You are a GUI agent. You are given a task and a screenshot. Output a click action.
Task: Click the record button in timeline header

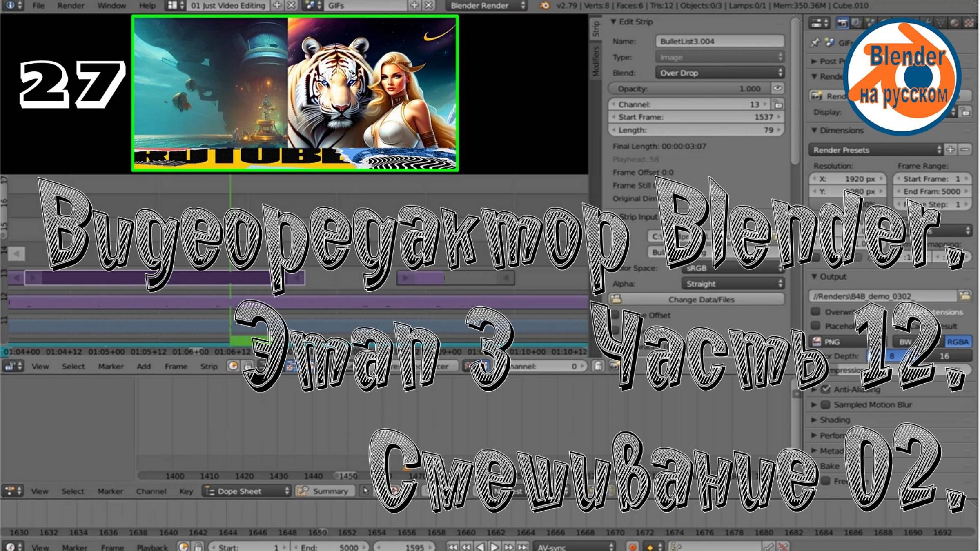click(633, 547)
